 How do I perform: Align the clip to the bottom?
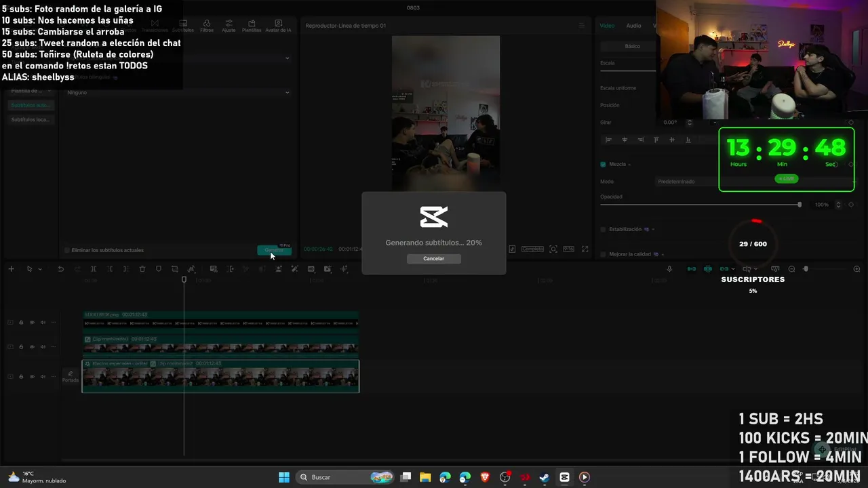[x=688, y=140]
